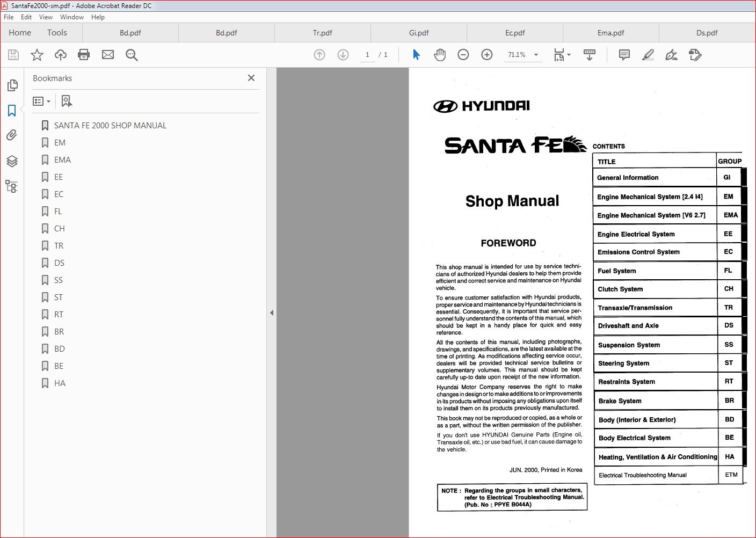756x538 pixels.
Task: Send file by email envelope icon
Action: tap(108, 55)
